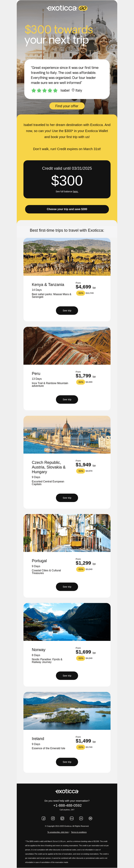Open the YouTube icon in footer
This screenshot has width=134, height=868.
point(81,818)
